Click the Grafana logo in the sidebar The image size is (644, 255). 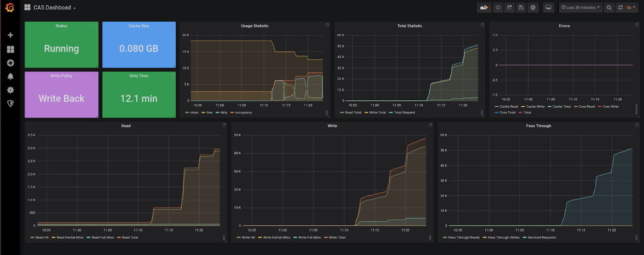[x=10, y=7]
